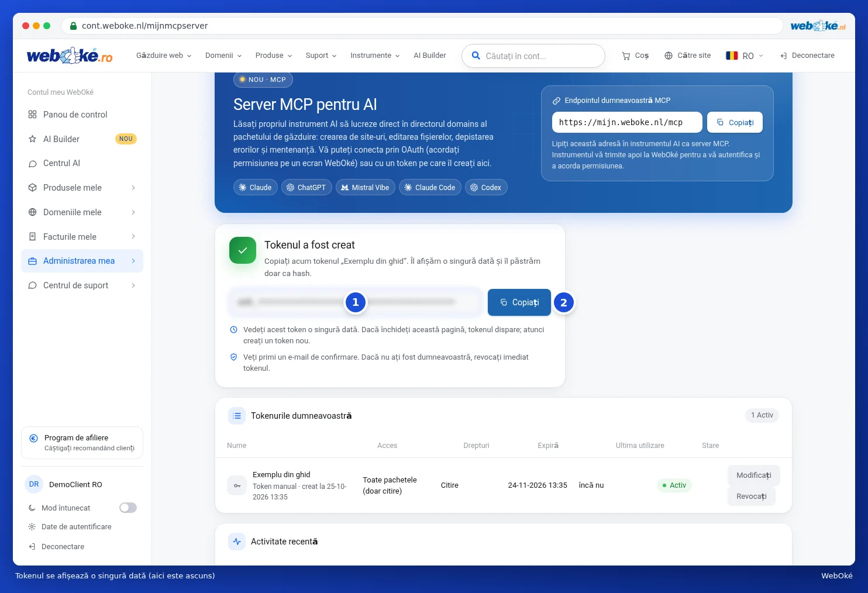Screen dimensions: 868x593
Task: Click the search magnifier icon
Action: coord(476,56)
